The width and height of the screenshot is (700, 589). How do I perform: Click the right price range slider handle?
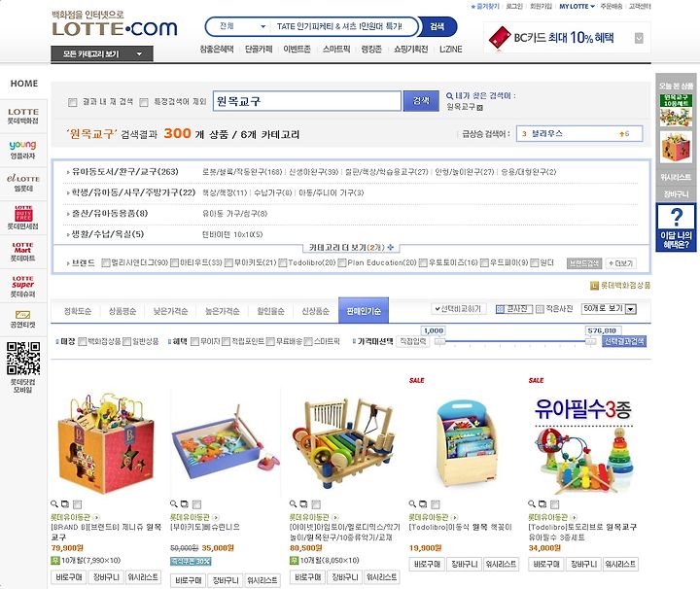[x=590, y=341]
